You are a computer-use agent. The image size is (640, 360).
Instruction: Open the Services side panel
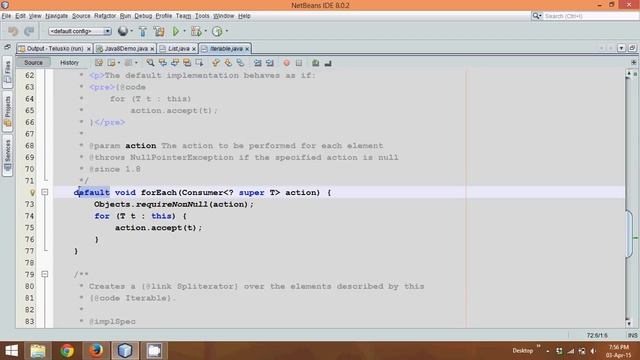(7, 155)
